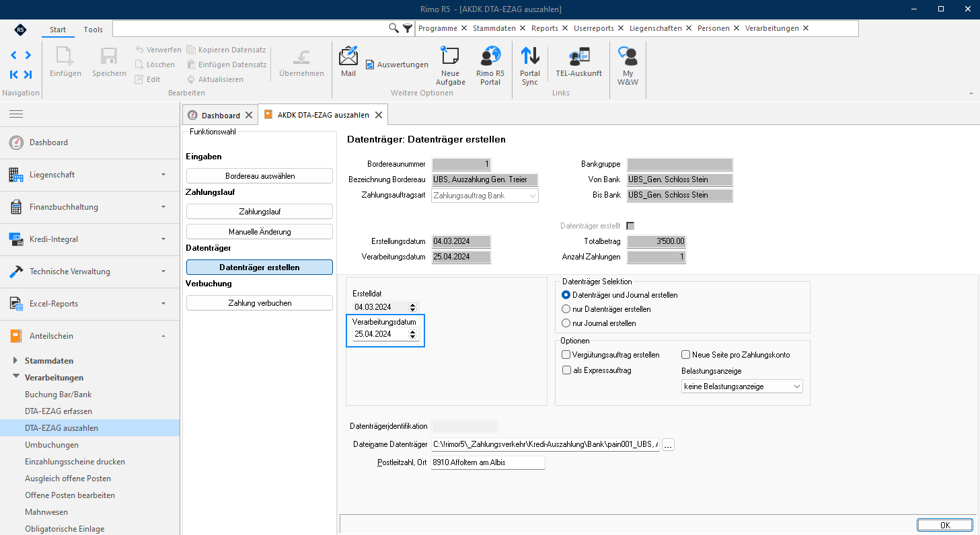The height and width of the screenshot is (535, 980).
Task: Enable als Expressauftrag checkbox
Action: coord(566,370)
